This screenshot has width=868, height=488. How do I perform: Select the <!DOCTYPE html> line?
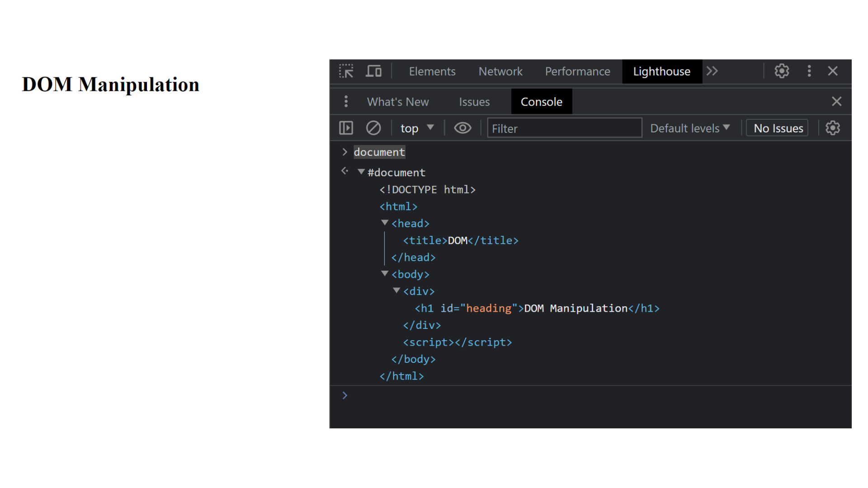click(427, 190)
